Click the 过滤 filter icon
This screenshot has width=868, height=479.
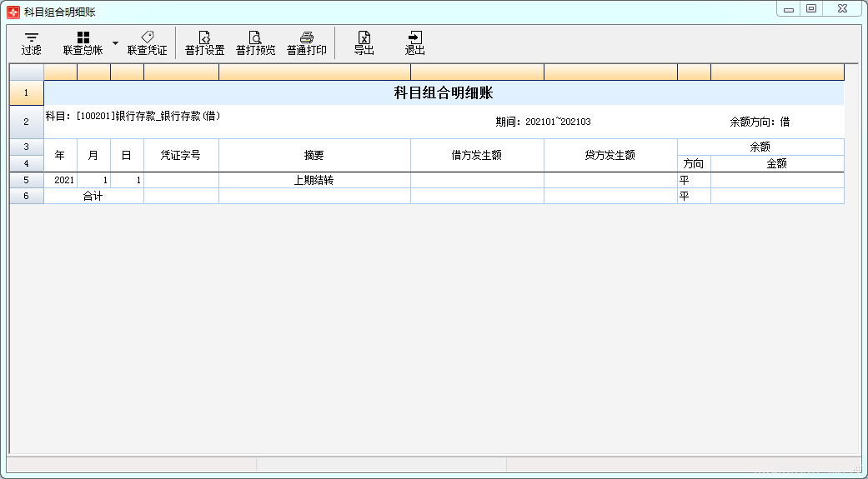coord(32,42)
